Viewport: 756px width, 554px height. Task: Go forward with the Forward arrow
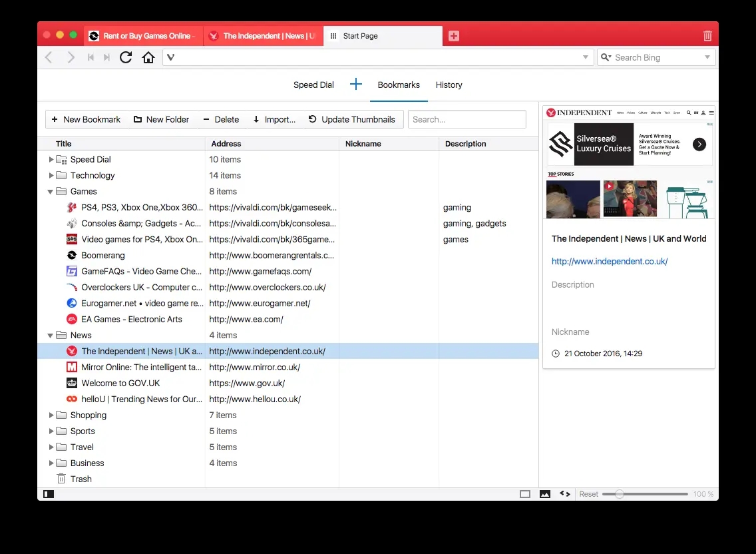(x=71, y=57)
